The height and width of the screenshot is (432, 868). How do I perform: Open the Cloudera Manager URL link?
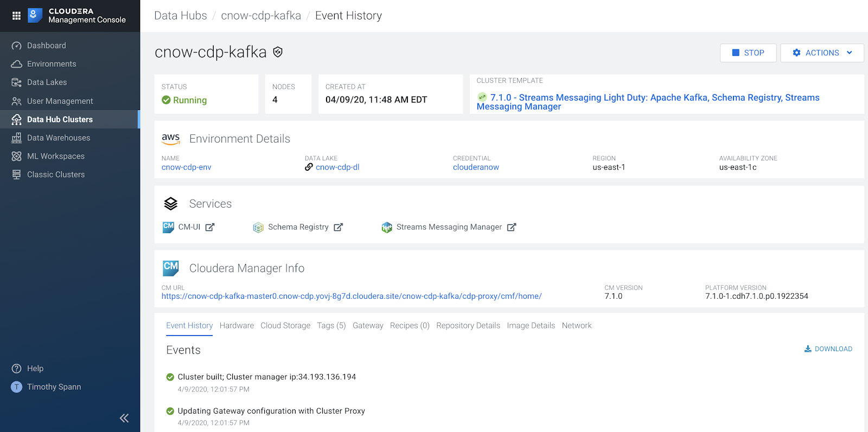tap(352, 296)
